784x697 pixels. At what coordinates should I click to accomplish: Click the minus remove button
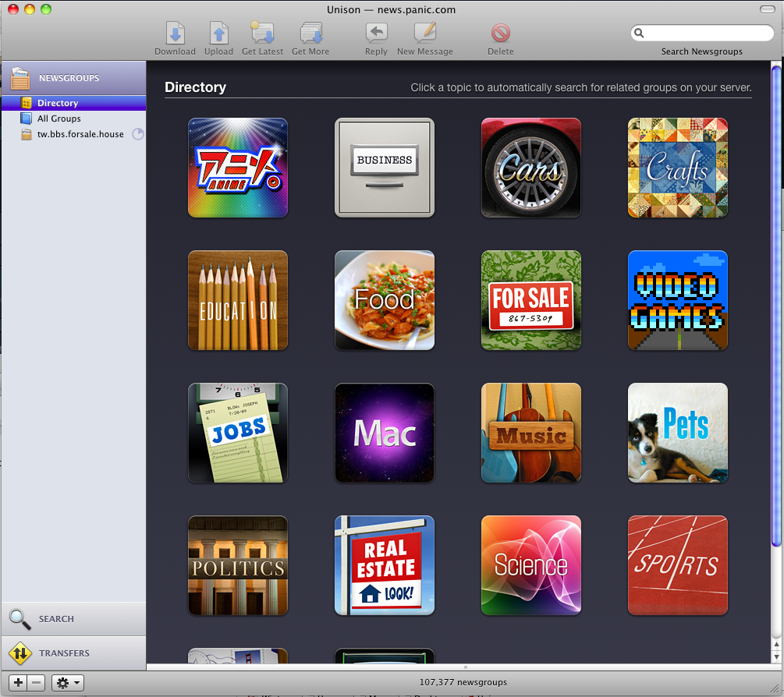coord(36,682)
